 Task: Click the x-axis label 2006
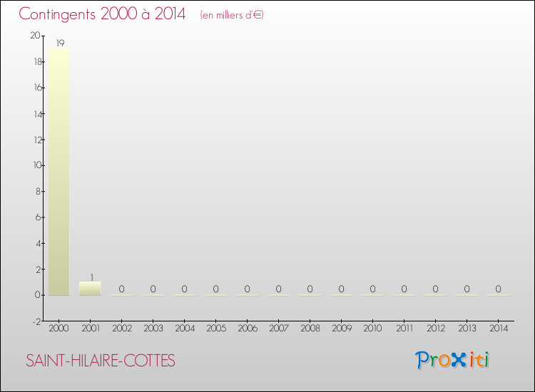pos(248,329)
